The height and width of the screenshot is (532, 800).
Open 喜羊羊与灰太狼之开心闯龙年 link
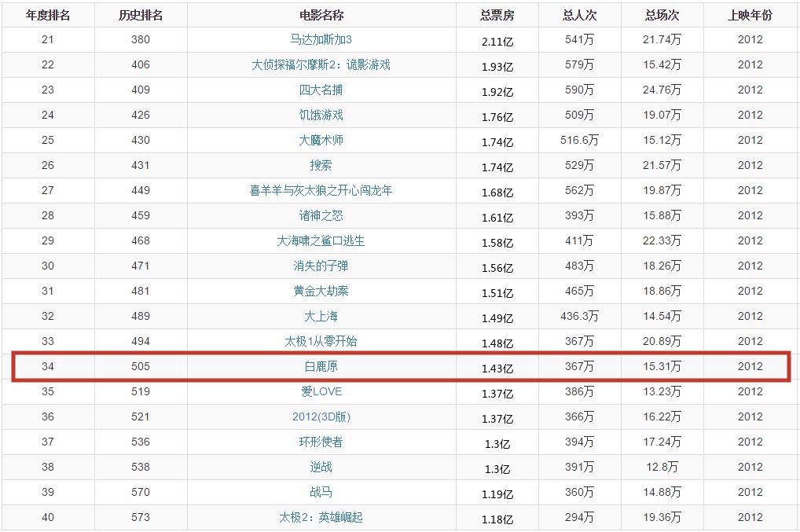(x=321, y=190)
